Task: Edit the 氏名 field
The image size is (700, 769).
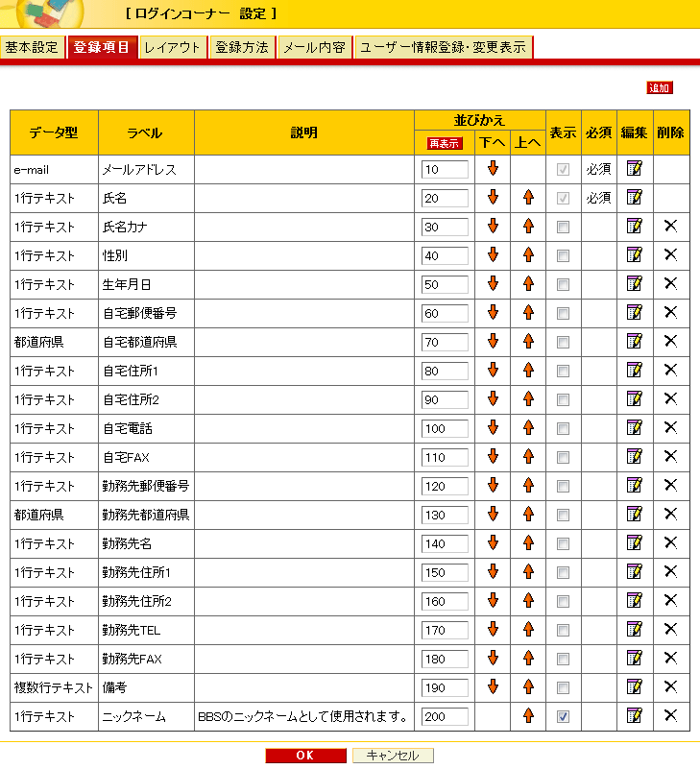Action: tap(635, 197)
